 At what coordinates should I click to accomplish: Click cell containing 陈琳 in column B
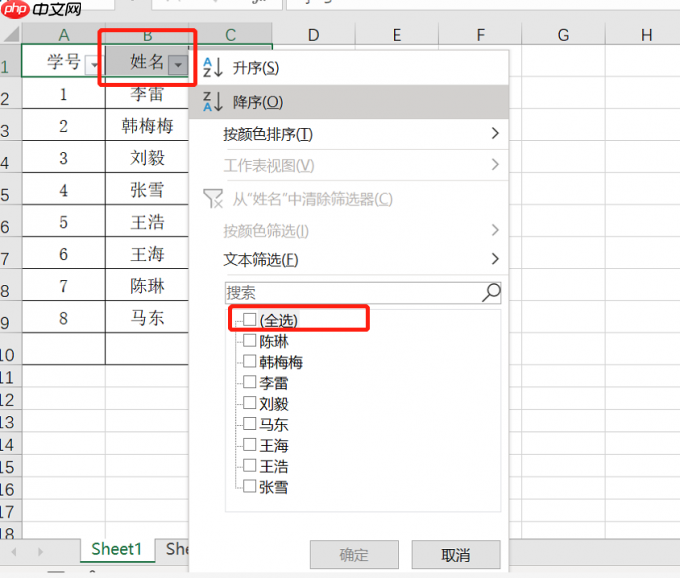147,285
